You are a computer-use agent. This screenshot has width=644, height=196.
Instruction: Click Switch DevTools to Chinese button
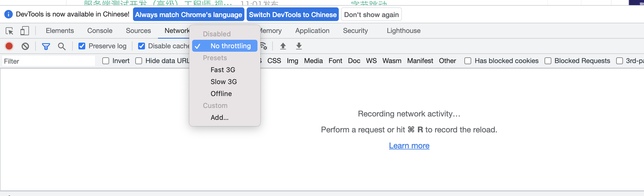pos(293,14)
